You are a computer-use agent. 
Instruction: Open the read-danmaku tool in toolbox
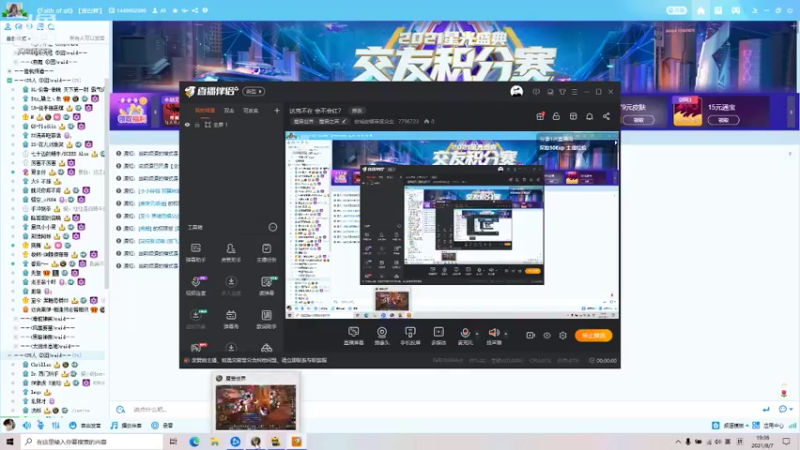(x=266, y=286)
